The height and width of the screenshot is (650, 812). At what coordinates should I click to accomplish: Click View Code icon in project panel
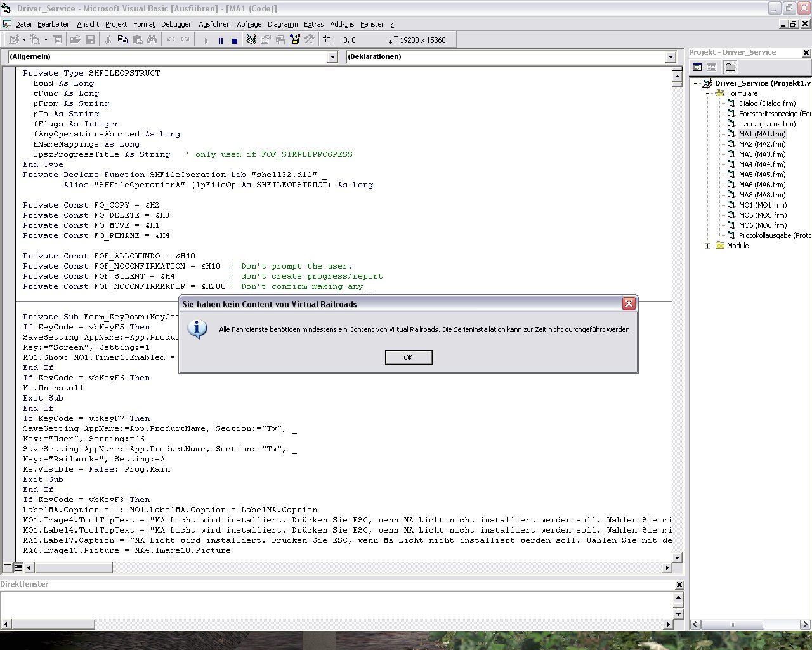click(x=697, y=67)
